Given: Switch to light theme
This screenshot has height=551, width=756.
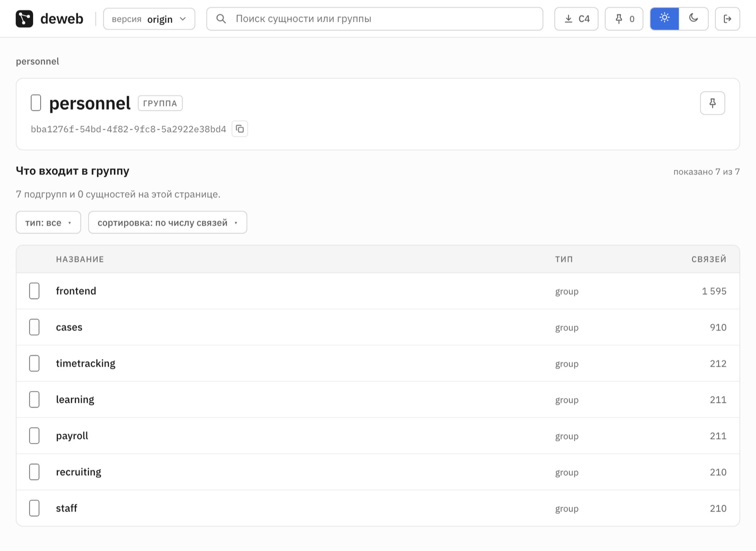Looking at the screenshot, I should 665,19.
